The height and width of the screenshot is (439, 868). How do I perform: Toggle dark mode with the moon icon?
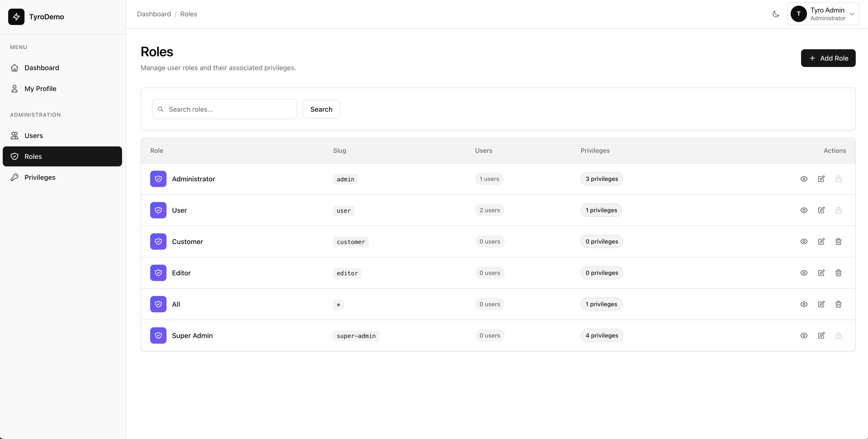click(776, 14)
